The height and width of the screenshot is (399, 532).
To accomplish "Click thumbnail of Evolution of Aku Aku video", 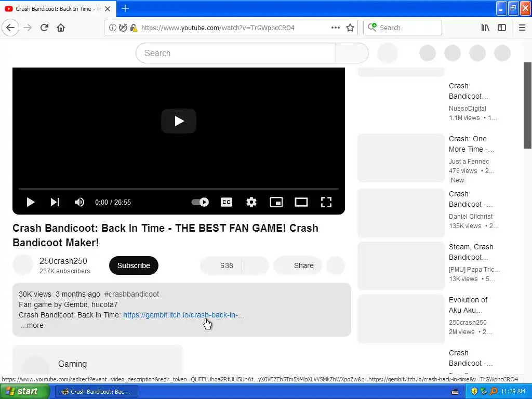I will (x=401, y=319).
